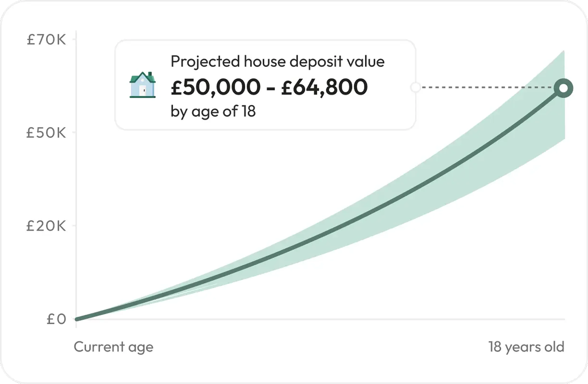Viewport: 588px width, 384px height.
Task: Click the 'Current age' x-axis label
Action: point(113,347)
